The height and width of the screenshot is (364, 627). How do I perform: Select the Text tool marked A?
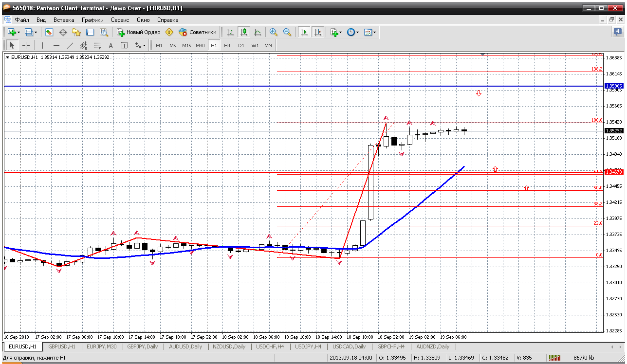[x=111, y=45]
